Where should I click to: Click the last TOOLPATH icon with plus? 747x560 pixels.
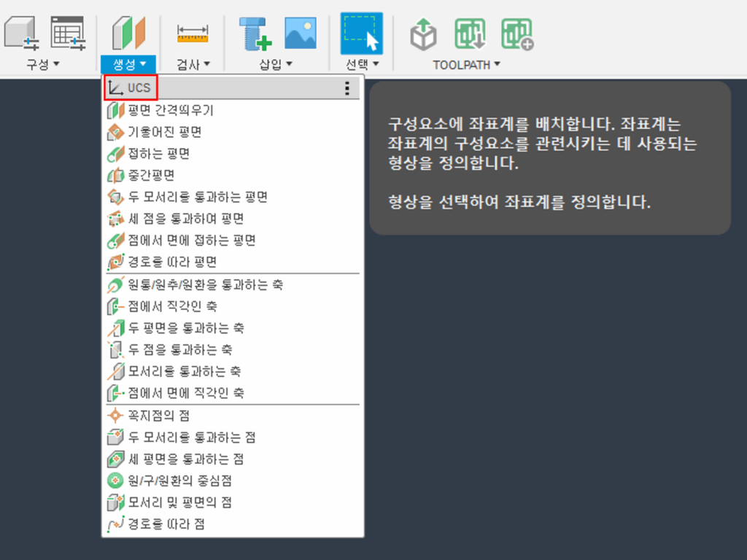pyautogui.click(x=516, y=34)
